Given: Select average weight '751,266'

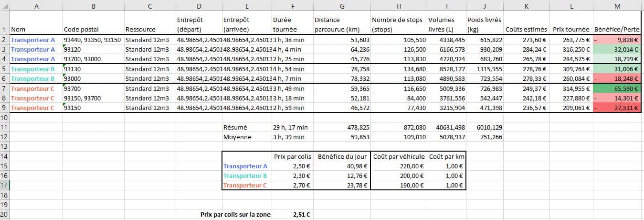Looking at the screenshot, I should [x=485, y=137].
